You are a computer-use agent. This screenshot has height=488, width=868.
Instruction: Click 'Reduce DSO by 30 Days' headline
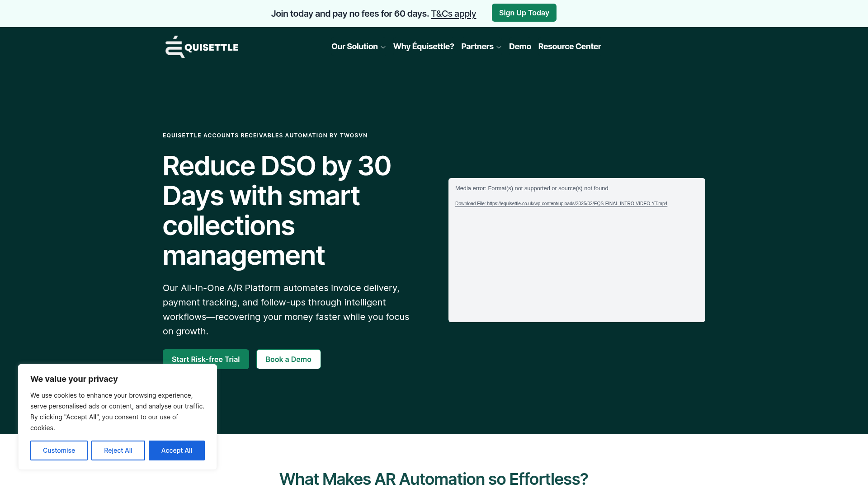[x=277, y=211]
